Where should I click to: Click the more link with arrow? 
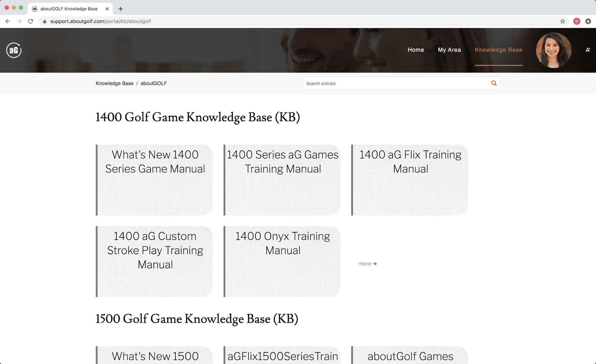point(368,264)
